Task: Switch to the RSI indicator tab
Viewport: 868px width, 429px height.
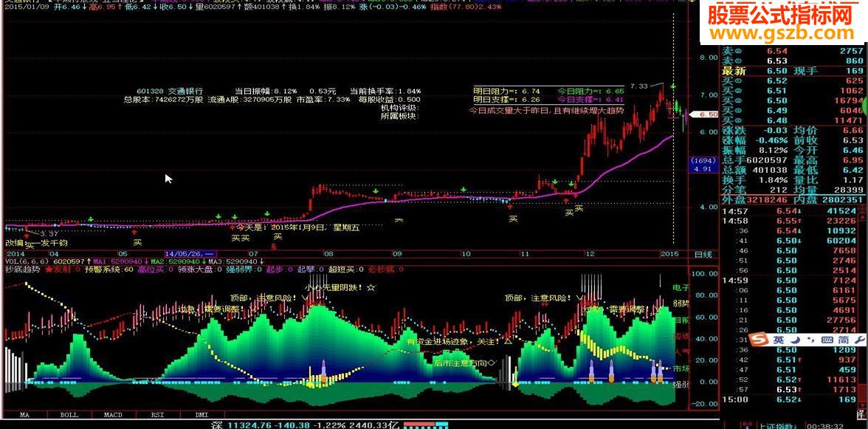Action: 158,414
